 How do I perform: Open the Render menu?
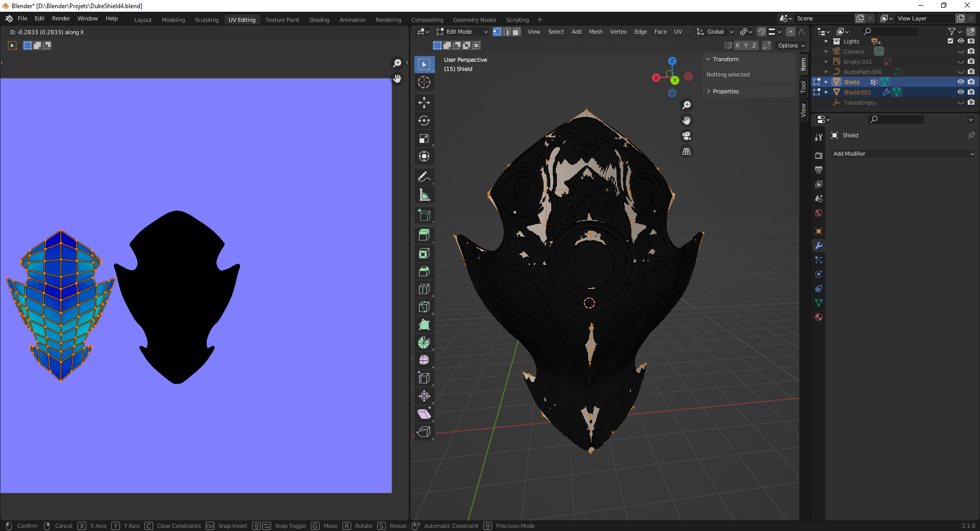61,18
